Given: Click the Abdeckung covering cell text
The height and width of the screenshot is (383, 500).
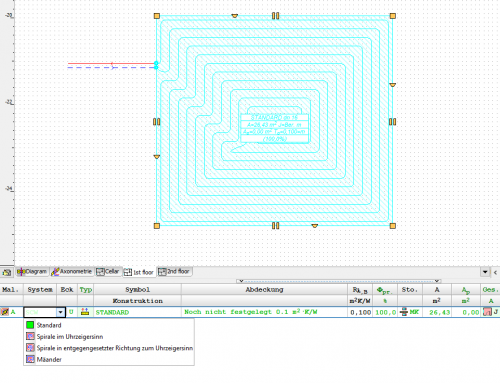Looking at the screenshot, I should (x=251, y=312).
